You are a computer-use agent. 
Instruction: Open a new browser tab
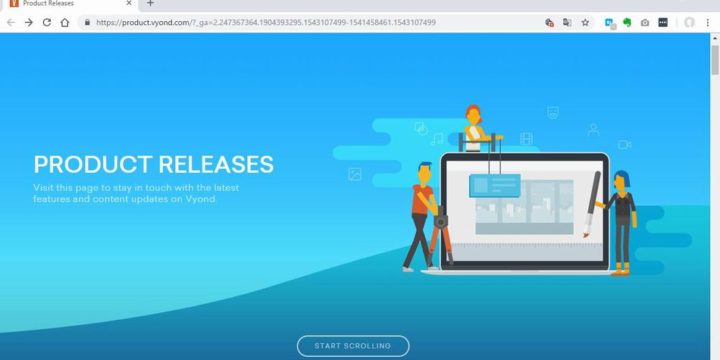click(x=150, y=4)
